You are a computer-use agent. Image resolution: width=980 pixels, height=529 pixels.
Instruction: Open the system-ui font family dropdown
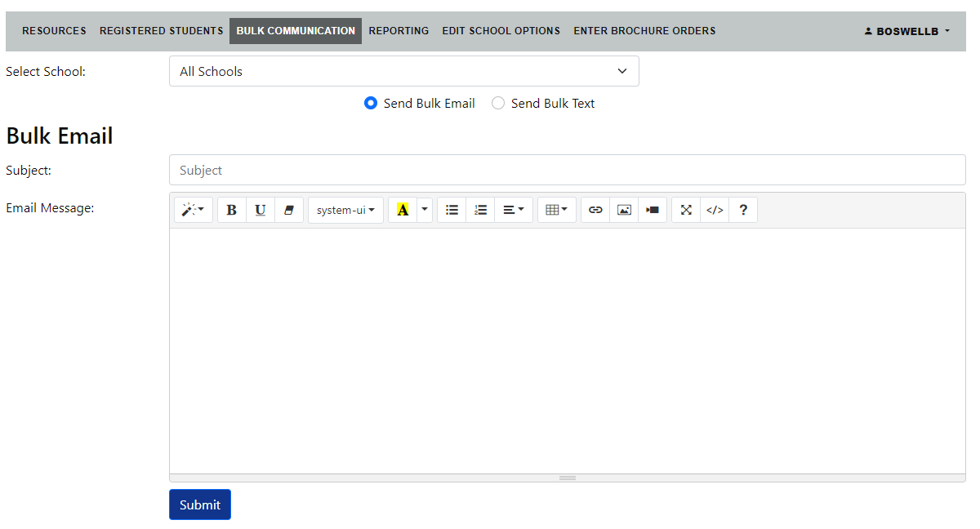[345, 210]
